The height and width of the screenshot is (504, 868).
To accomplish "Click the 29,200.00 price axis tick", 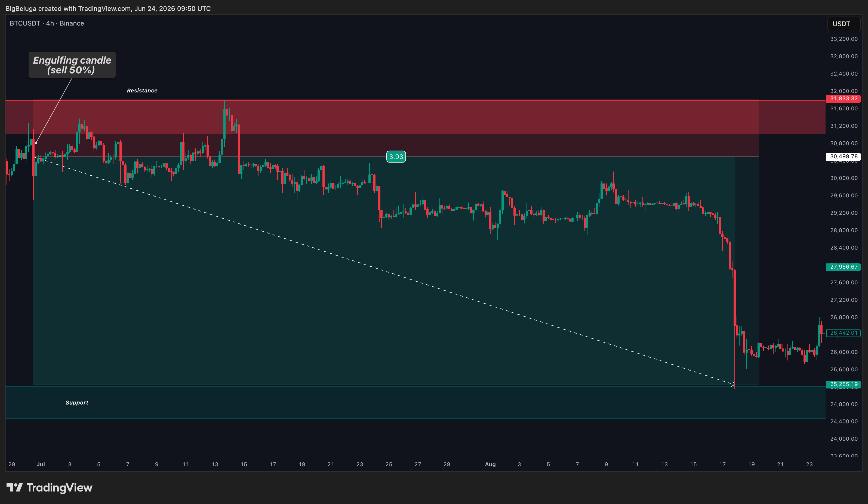I will click(844, 213).
